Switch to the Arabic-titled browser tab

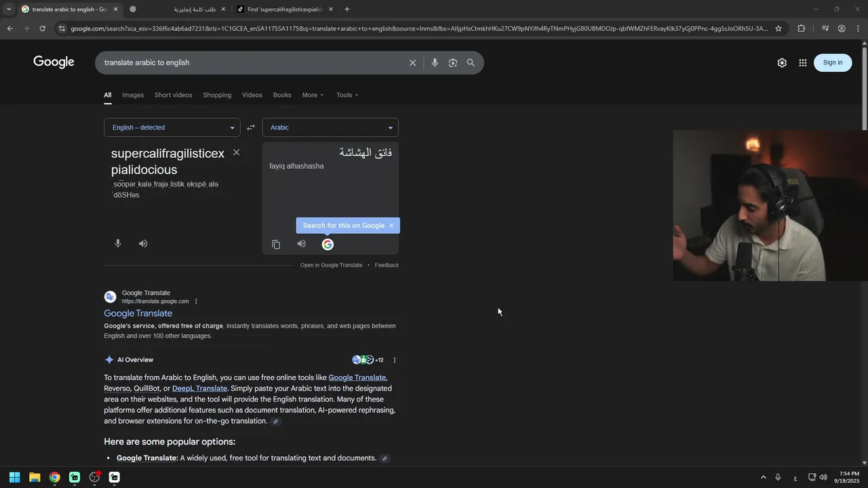click(176, 9)
